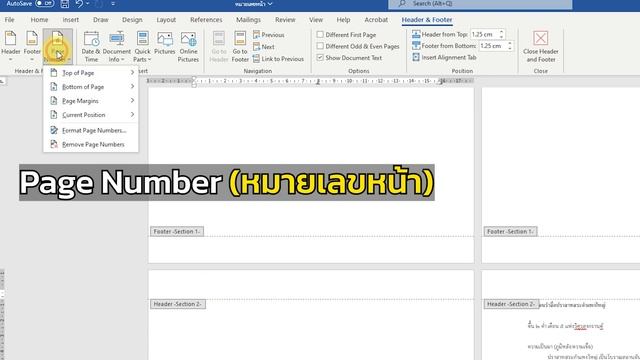Choose Format Page Numbers option
The height and width of the screenshot is (360, 640).
pyautogui.click(x=91, y=130)
